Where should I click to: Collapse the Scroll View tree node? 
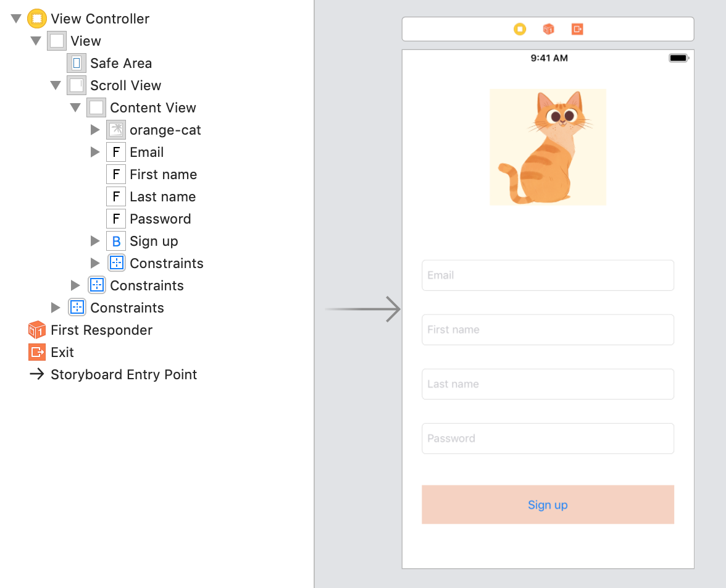(56, 85)
